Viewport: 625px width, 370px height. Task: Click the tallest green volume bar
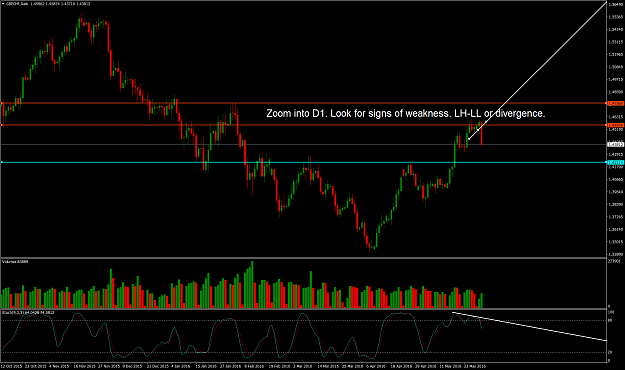tap(252, 285)
